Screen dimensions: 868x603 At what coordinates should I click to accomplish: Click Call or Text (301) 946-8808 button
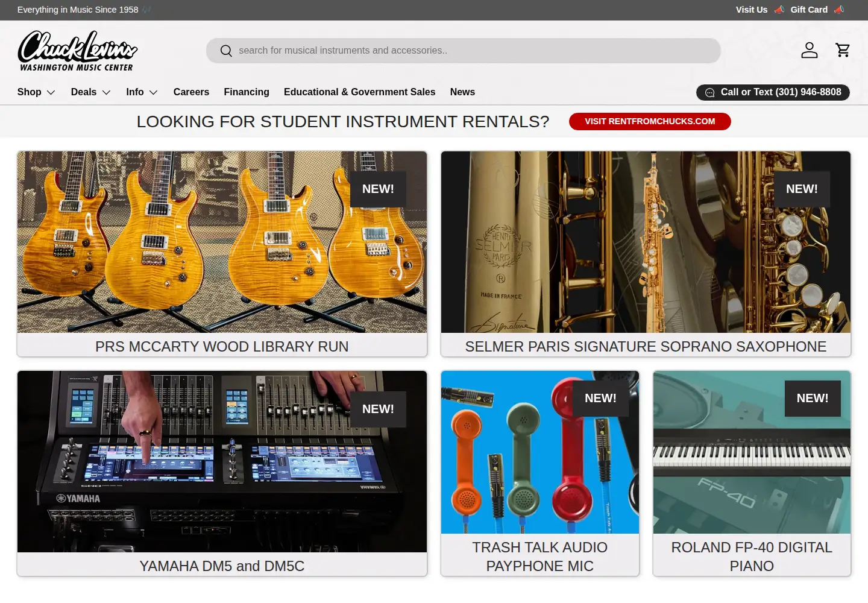tap(773, 92)
